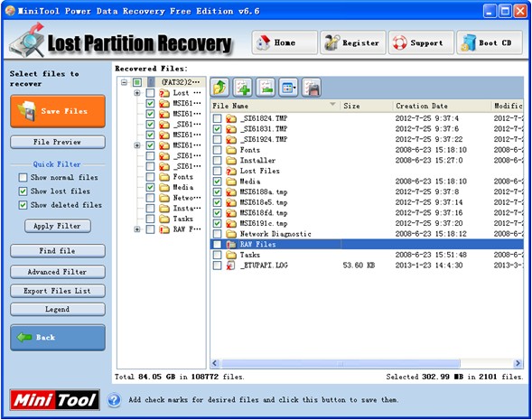Click the MSI6191c.tmp deleted folder icon
532x420 pixels.
[x=231, y=223]
